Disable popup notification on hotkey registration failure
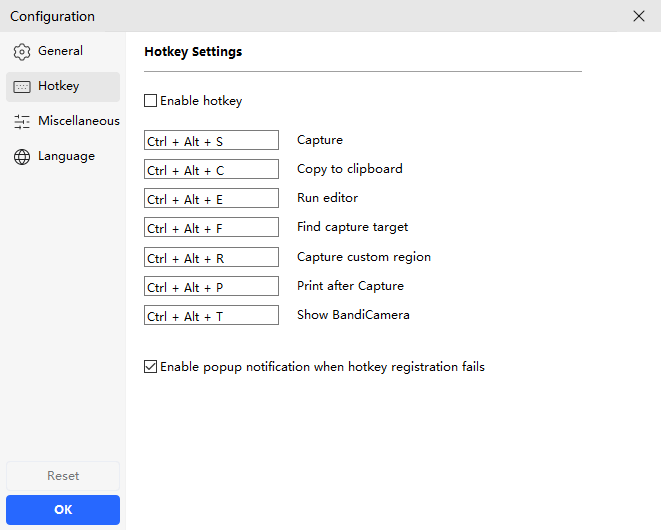The image size is (661, 530). click(151, 367)
